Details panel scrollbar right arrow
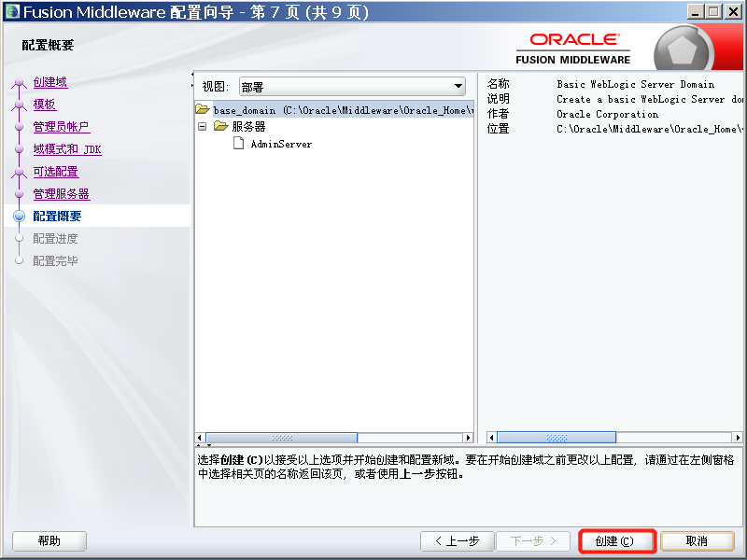The image size is (747, 560). click(x=738, y=437)
